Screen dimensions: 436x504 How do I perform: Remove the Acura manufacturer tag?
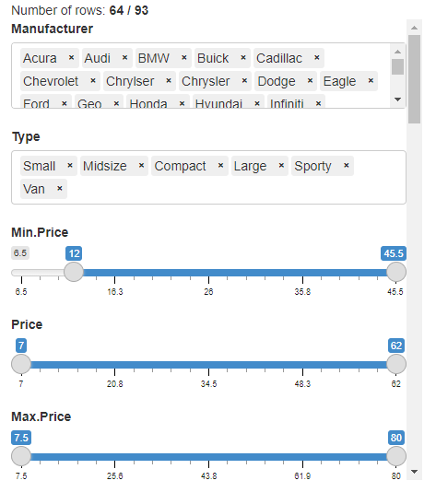click(71, 57)
